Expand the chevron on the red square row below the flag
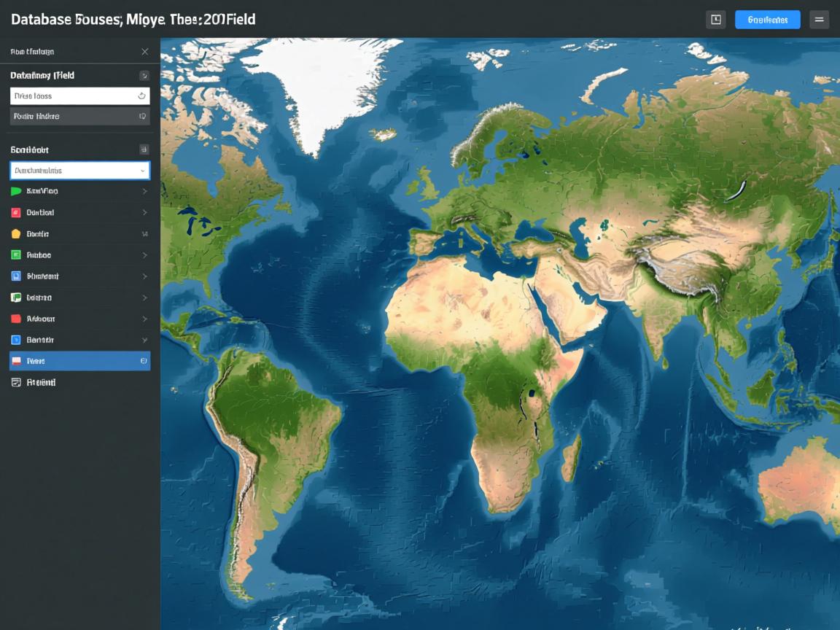 pos(144,213)
